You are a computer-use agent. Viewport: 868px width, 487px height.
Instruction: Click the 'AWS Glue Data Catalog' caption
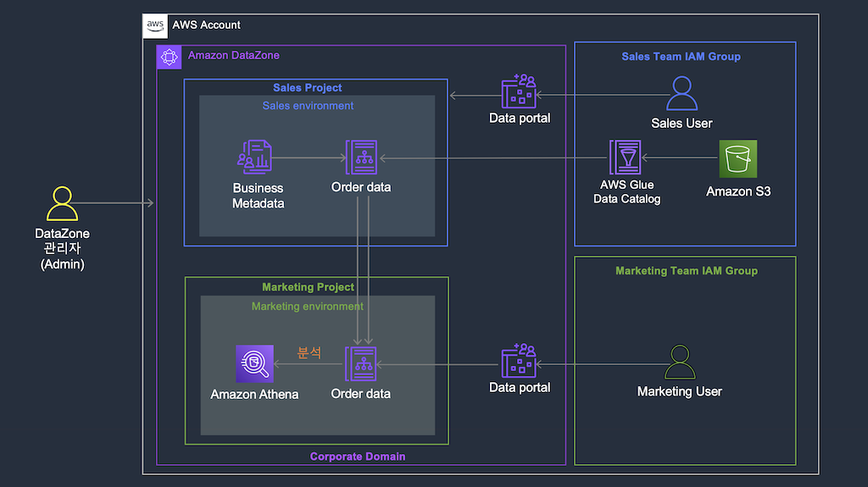[x=626, y=192]
